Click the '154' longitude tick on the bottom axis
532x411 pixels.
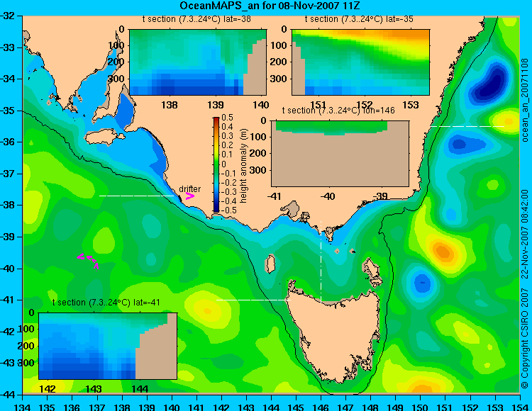point(520,407)
